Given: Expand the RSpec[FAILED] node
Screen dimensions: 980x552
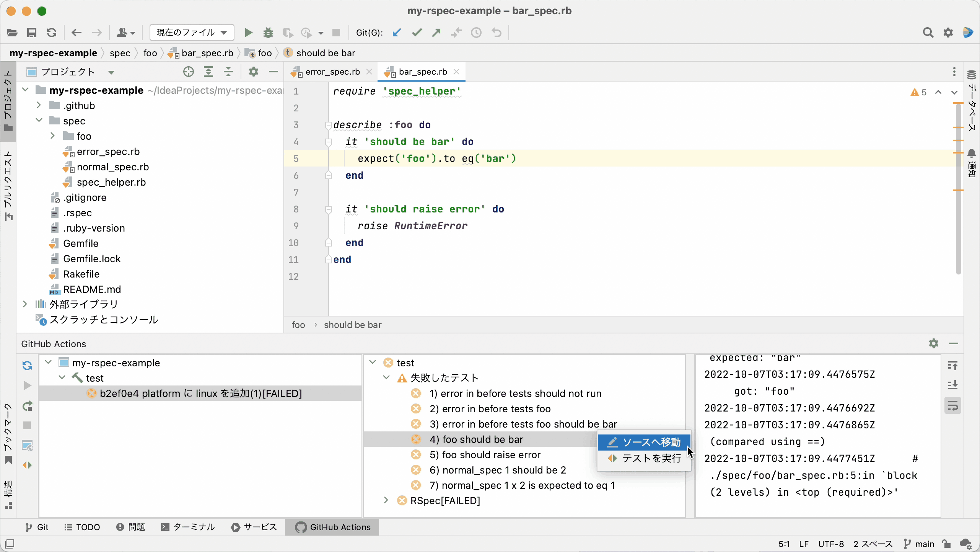Looking at the screenshot, I should 386,500.
